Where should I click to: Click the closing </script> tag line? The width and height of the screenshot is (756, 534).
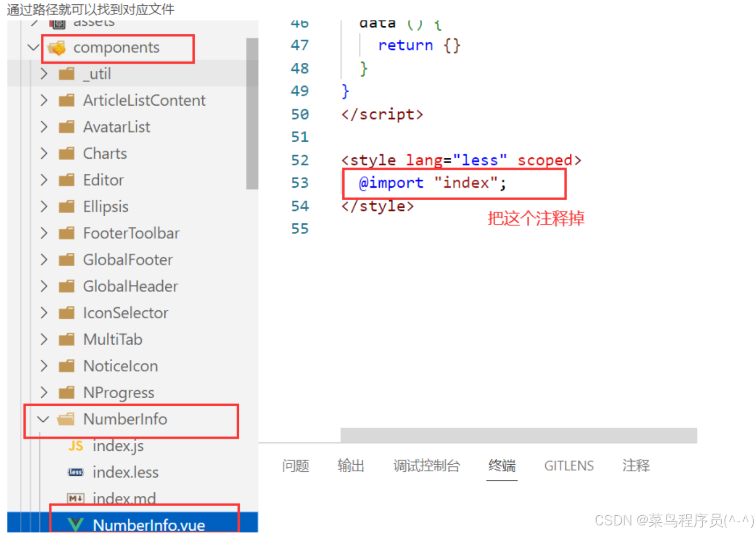click(382, 114)
